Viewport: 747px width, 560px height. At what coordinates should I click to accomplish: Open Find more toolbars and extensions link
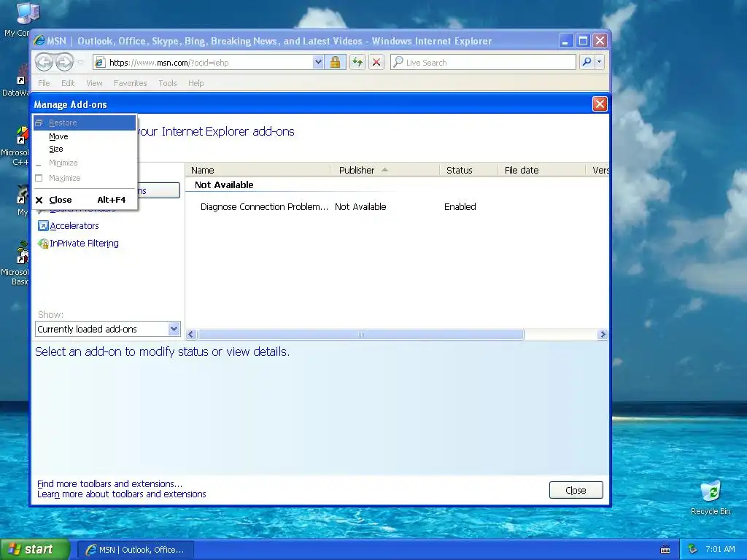[109, 484]
